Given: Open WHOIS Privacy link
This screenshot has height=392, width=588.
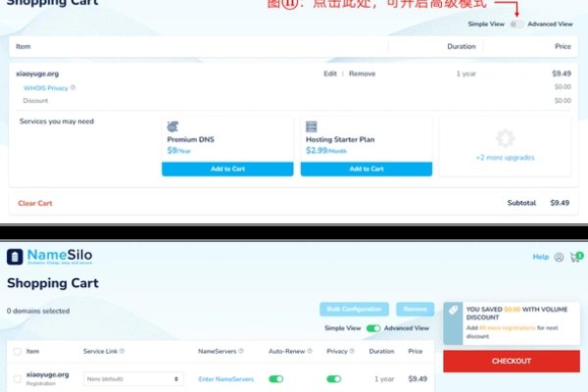Looking at the screenshot, I should pyautogui.click(x=46, y=88).
